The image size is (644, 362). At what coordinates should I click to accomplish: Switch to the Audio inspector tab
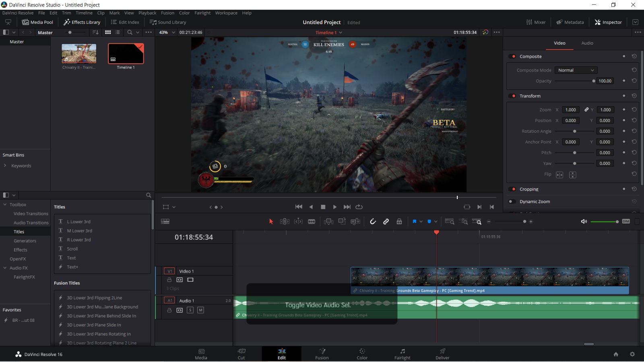click(x=587, y=43)
